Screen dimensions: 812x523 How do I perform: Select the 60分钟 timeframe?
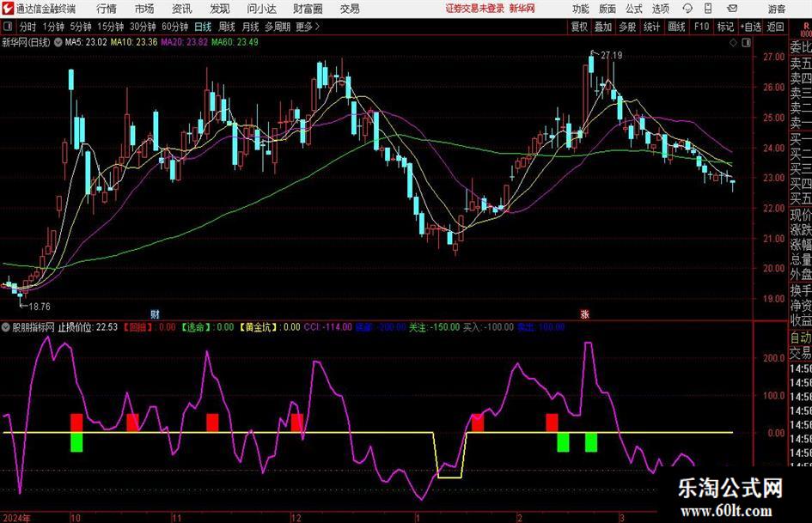pyautogui.click(x=175, y=27)
